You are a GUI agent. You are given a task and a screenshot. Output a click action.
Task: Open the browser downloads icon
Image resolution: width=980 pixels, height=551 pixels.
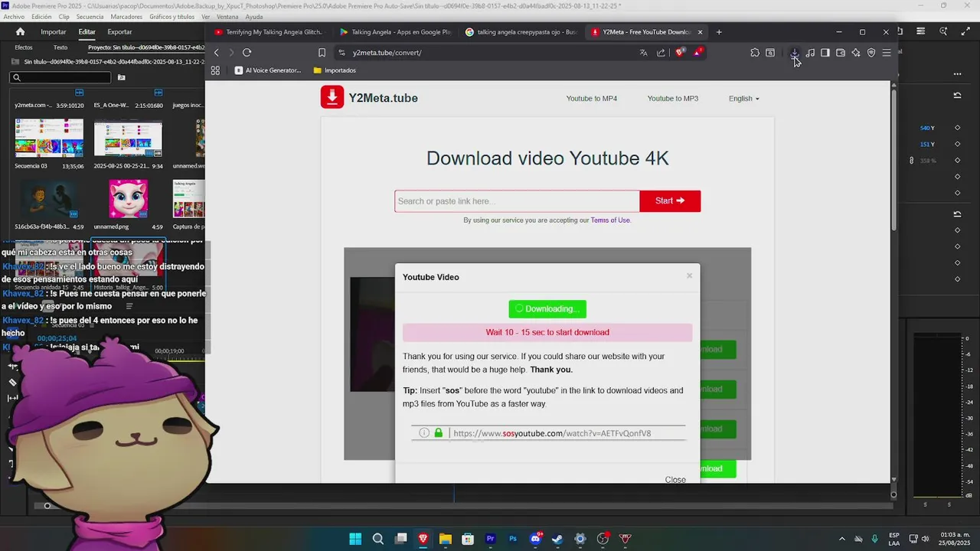795,53
